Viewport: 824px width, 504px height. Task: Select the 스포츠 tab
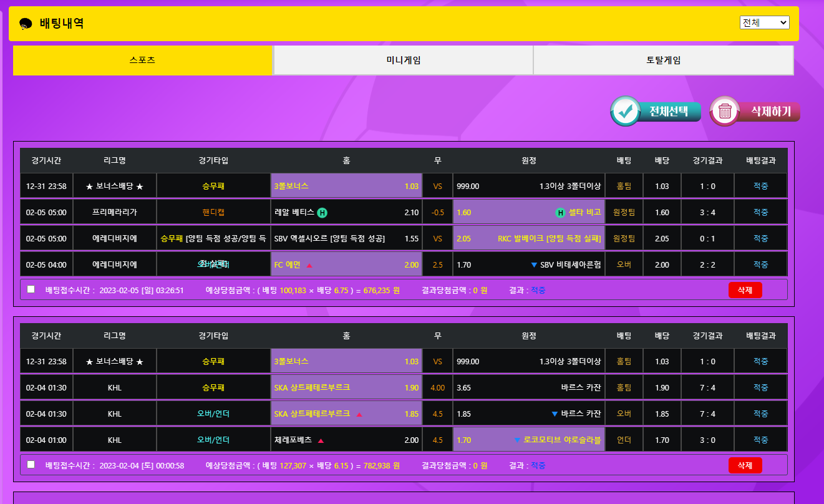[x=142, y=61]
